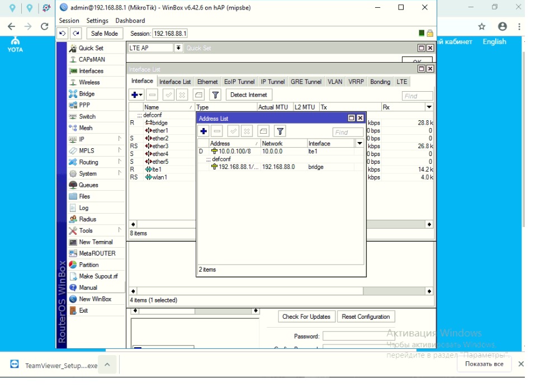This screenshot has width=559, height=392.
Task: Expand IP submenu
Action: pyautogui.click(x=96, y=139)
